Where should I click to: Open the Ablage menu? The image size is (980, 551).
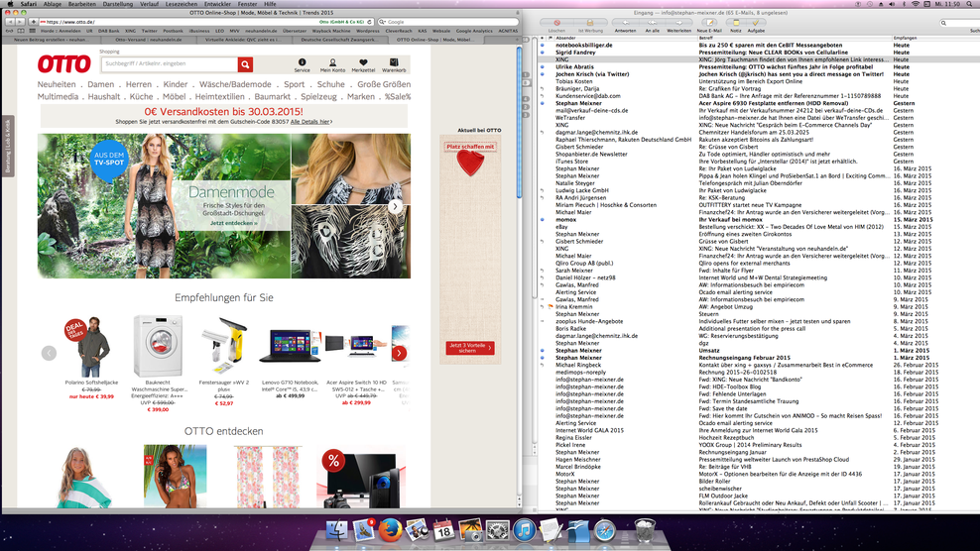(52, 4)
